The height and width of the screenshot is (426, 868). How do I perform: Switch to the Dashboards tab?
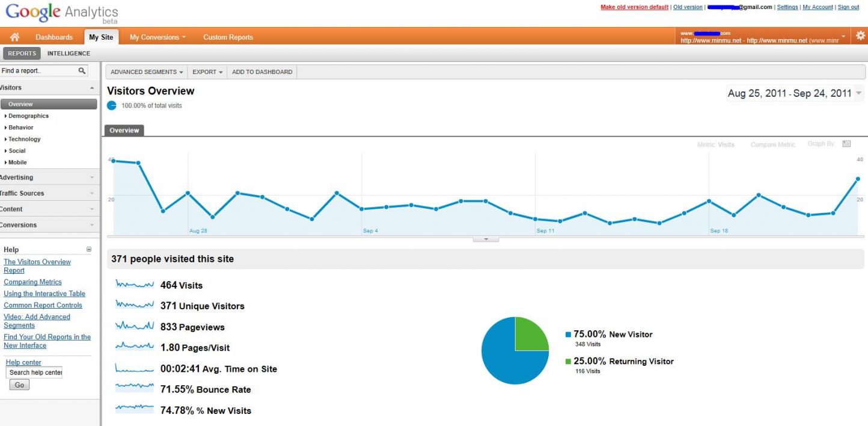click(x=54, y=37)
